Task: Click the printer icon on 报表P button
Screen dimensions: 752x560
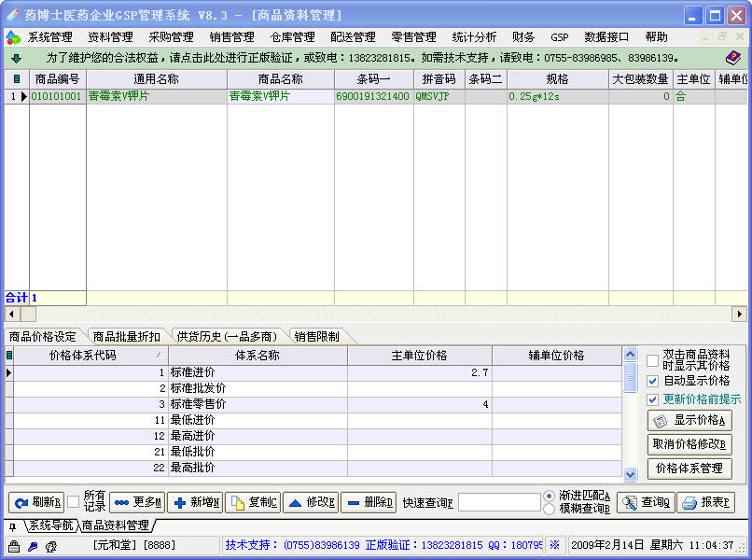Action: point(689,503)
